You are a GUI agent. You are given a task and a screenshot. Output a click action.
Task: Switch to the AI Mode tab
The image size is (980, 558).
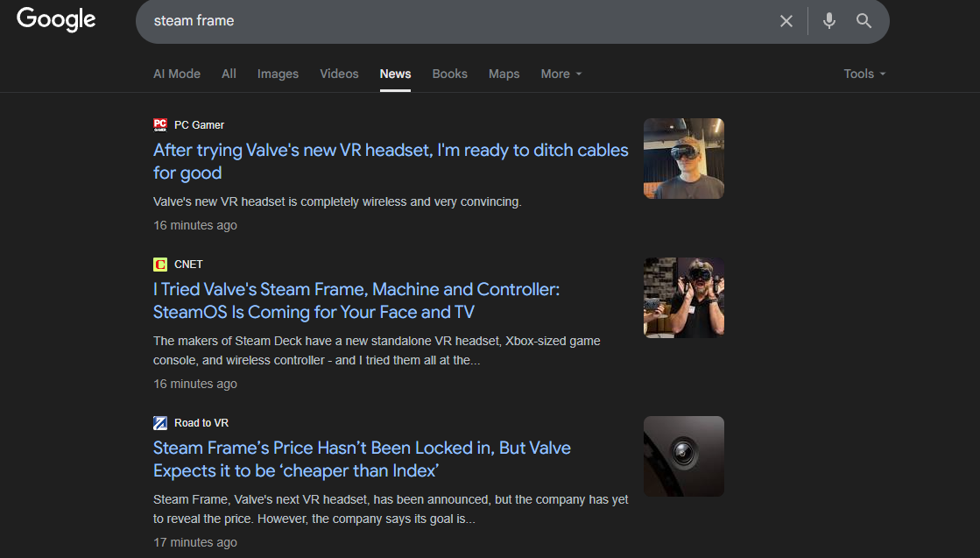point(177,74)
